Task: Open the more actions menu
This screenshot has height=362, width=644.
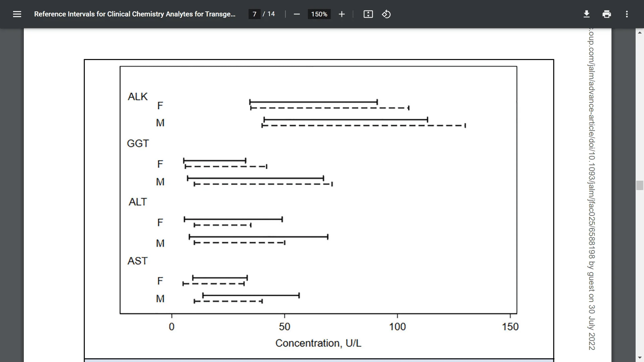Action: (x=627, y=14)
